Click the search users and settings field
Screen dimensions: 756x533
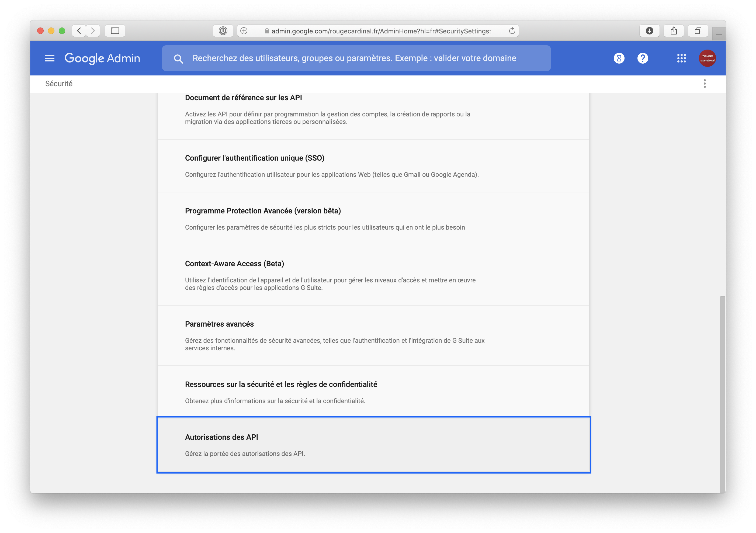[354, 58]
